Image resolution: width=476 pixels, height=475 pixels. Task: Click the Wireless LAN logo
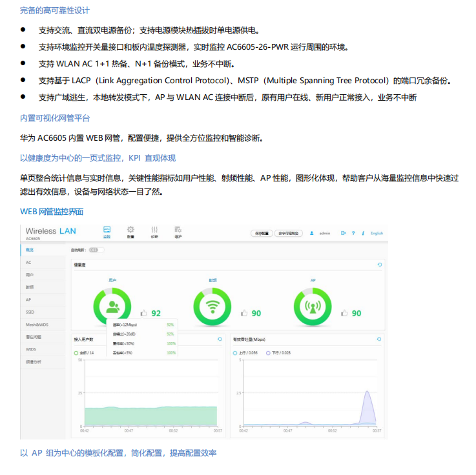coord(50,231)
